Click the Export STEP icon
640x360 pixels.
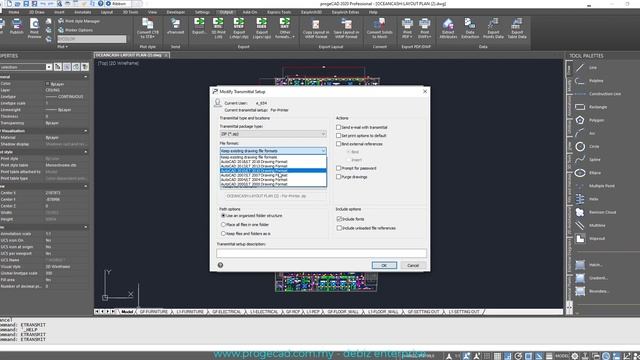tap(239, 28)
